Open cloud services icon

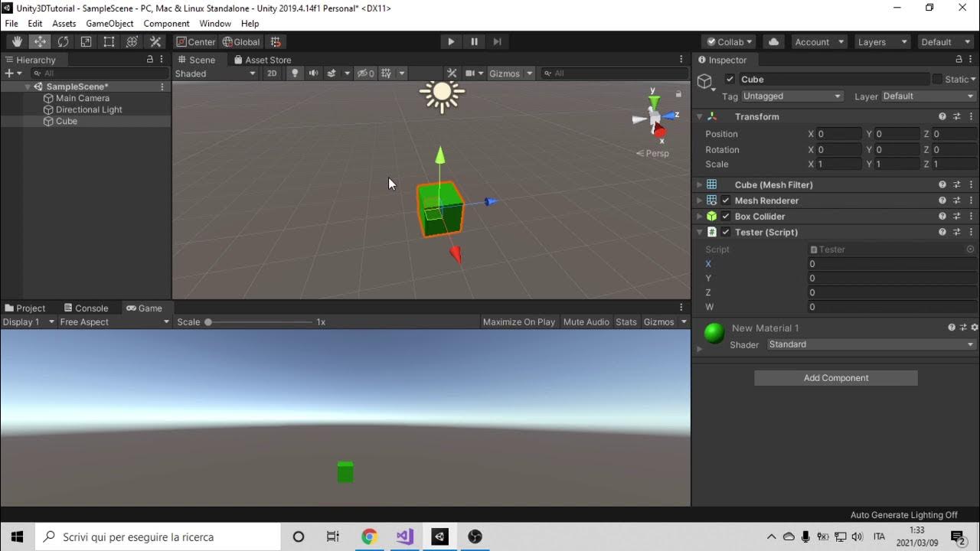[x=773, y=42]
